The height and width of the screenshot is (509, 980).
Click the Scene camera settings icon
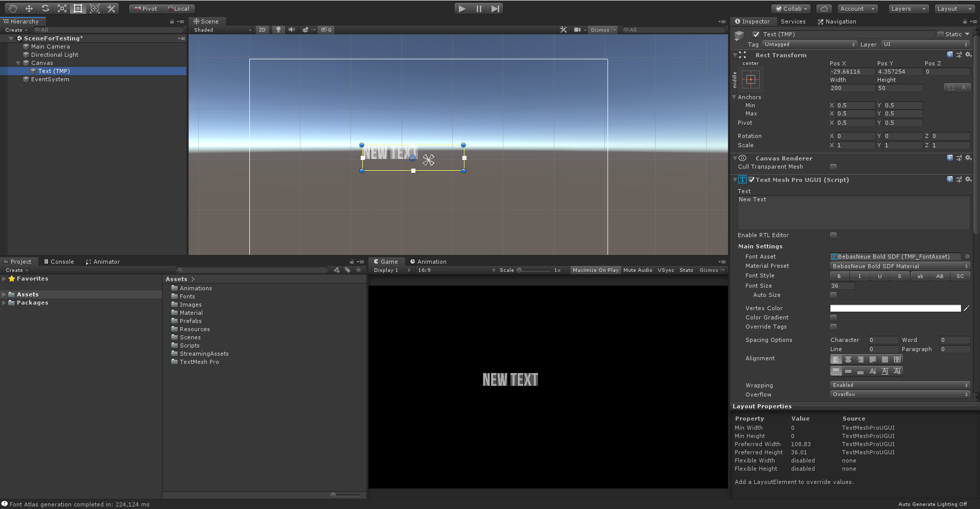click(x=577, y=30)
